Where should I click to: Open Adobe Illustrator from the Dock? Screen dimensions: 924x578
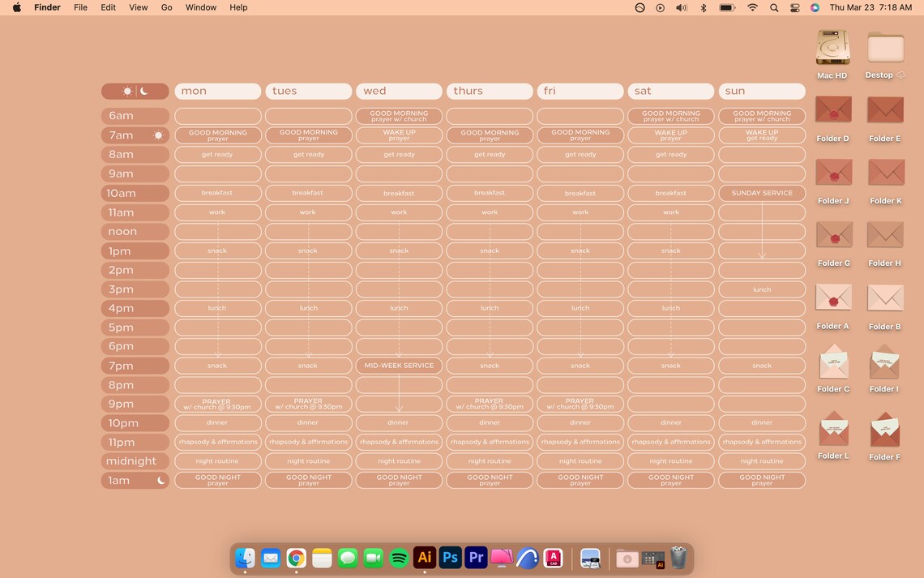click(424, 558)
